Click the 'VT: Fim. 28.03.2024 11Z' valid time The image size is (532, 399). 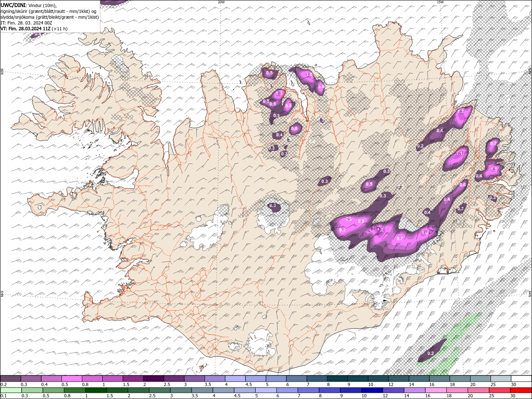[x=26, y=29]
